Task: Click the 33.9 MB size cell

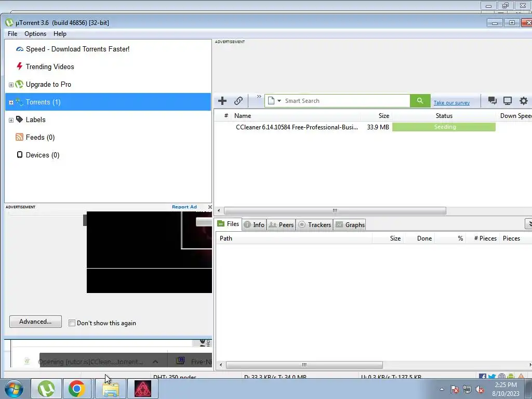Action: 378,127
